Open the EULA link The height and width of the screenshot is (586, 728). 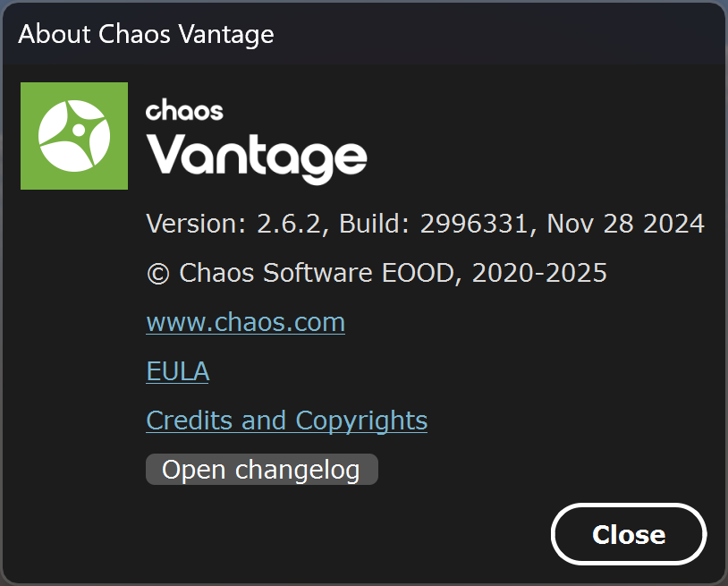[x=178, y=371]
